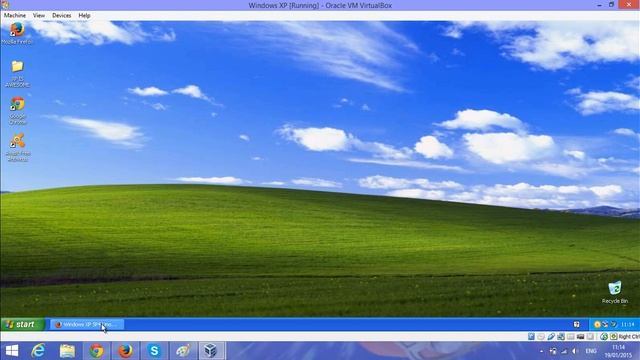This screenshot has width=640, height=360.
Task: Click the VirtualBox hard disk activity indicator
Action: pyautogui.click(x=531, y=337)
